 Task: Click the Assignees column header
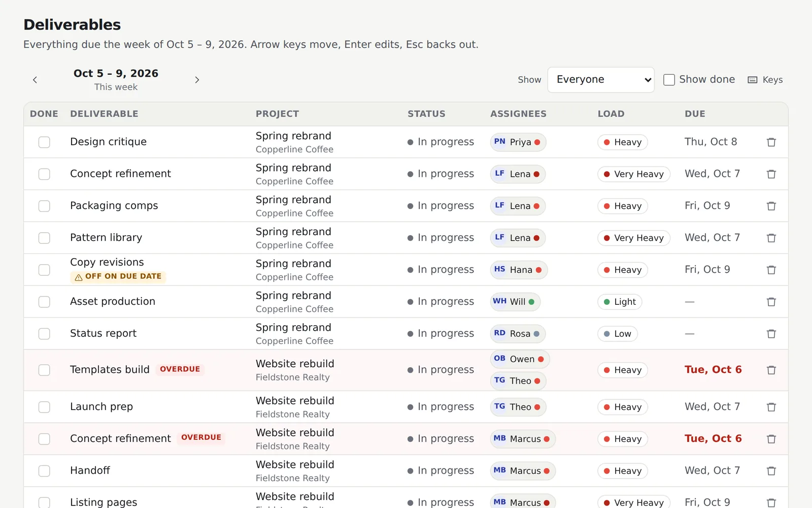pos(518,114)
